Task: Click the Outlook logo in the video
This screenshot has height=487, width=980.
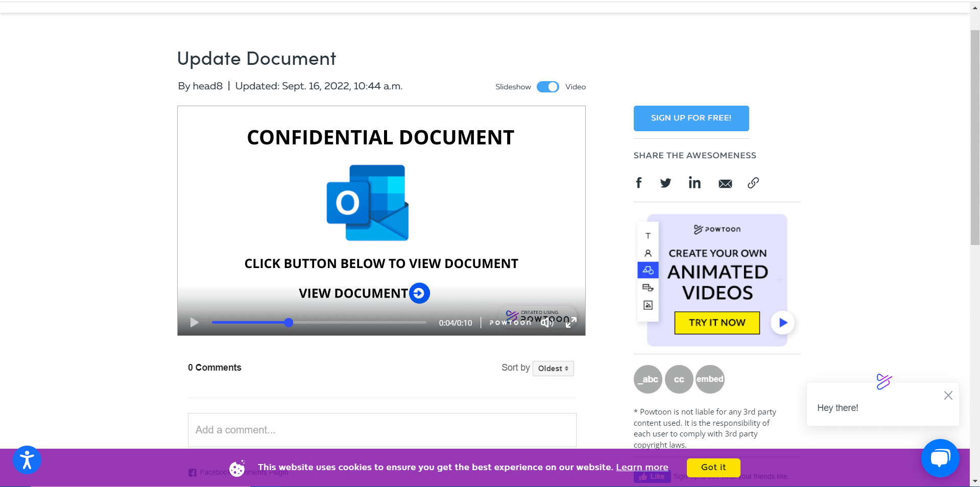Action: pos(368,203)
